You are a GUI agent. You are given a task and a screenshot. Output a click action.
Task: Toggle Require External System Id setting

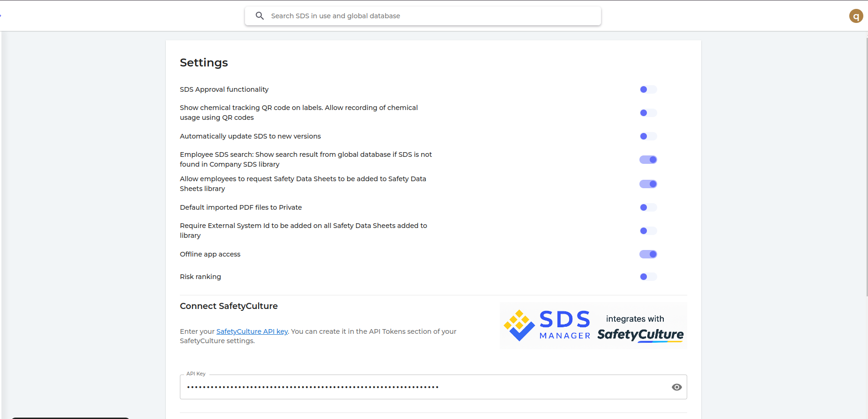pyautogui.click(x=648, y=231)
